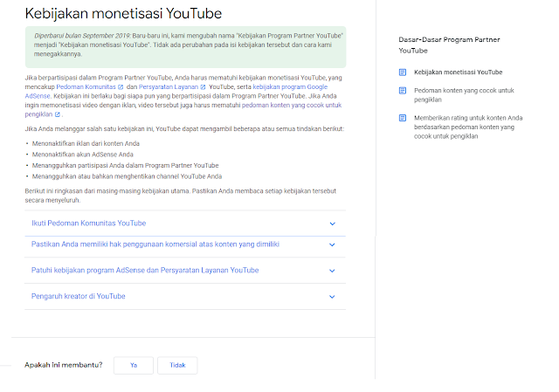Image resolution: width=559 pixels, height=392 pixels.
Task: Open Memberikan rating untuk konten Anda sidebar article
Action: coord(468,127)
